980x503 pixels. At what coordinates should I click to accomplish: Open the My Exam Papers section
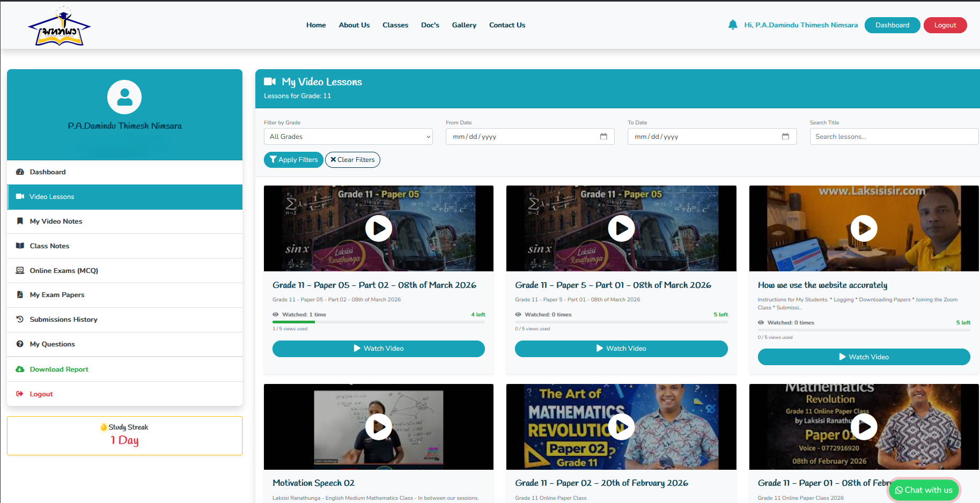[57, 294]
